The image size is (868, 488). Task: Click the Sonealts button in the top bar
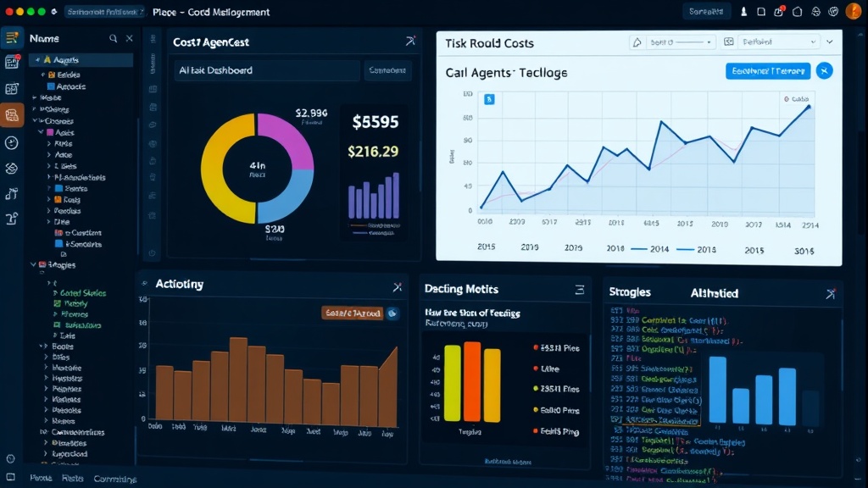(x=706, y=11)
